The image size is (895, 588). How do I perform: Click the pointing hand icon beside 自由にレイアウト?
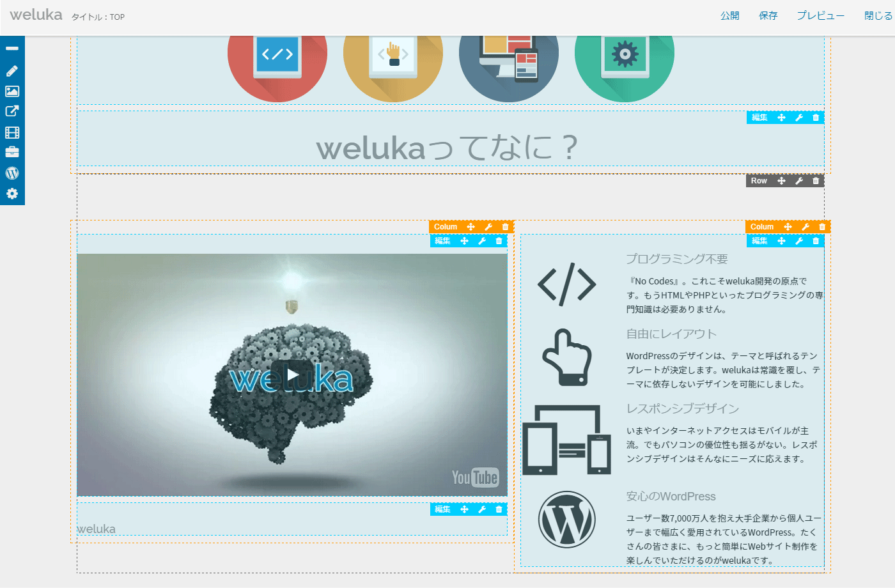click(x=567, y=357)
